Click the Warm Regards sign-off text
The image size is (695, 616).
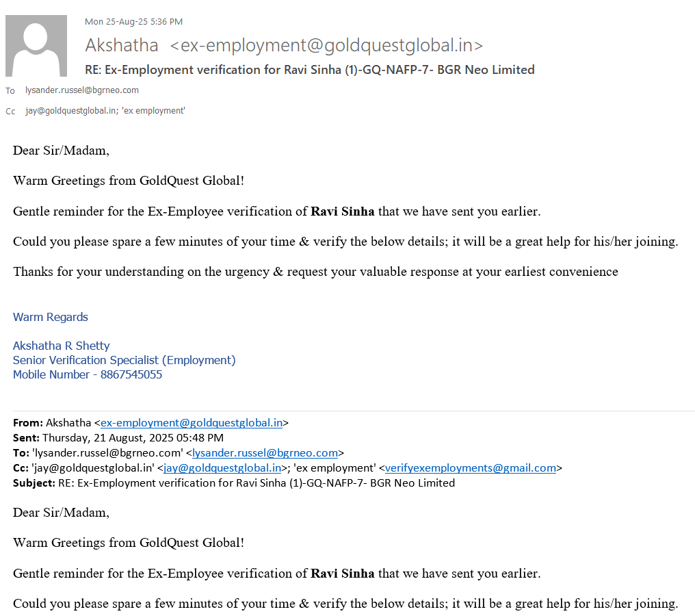(x=51, y=317)
